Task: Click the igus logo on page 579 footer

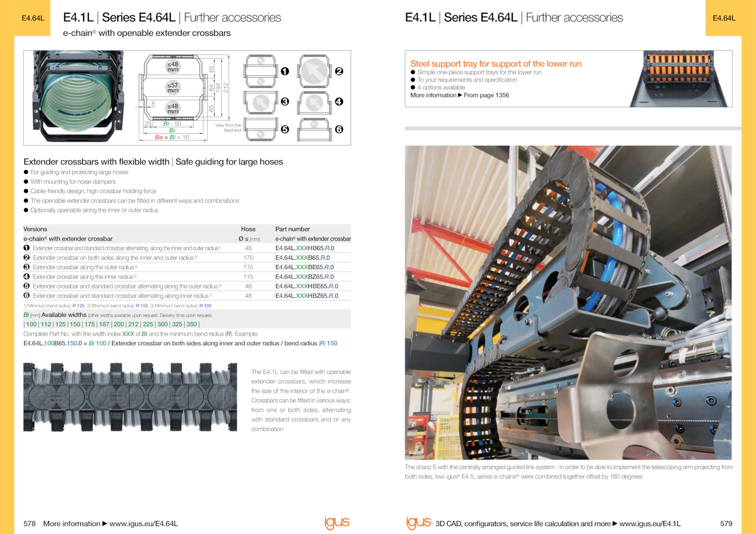Action: (x=419, y=522)
